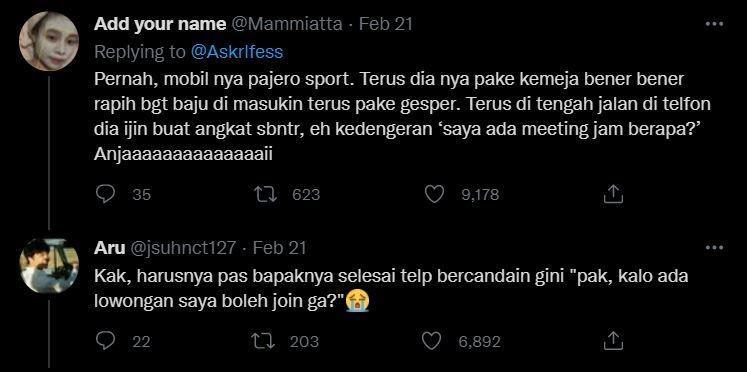
Task: Retweet Aru's tweet with 203 retweets
Action: tap(262, 341)
